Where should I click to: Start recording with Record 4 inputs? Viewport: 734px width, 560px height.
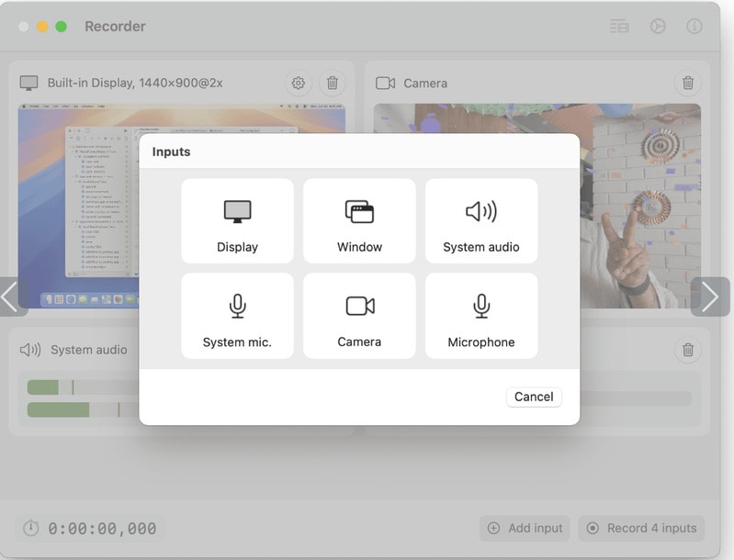tap(641, 528)
